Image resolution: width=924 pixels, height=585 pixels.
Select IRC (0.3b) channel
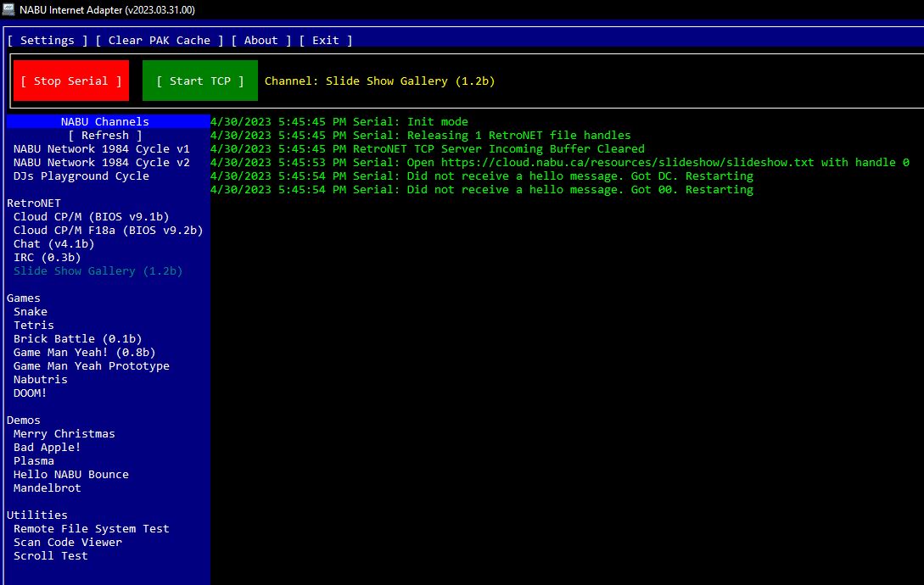tap(48, 257)
